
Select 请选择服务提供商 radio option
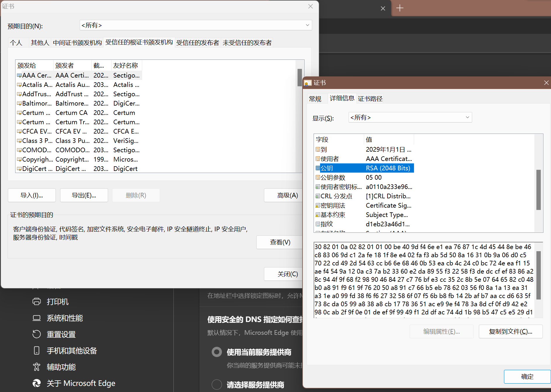point(217,384)
